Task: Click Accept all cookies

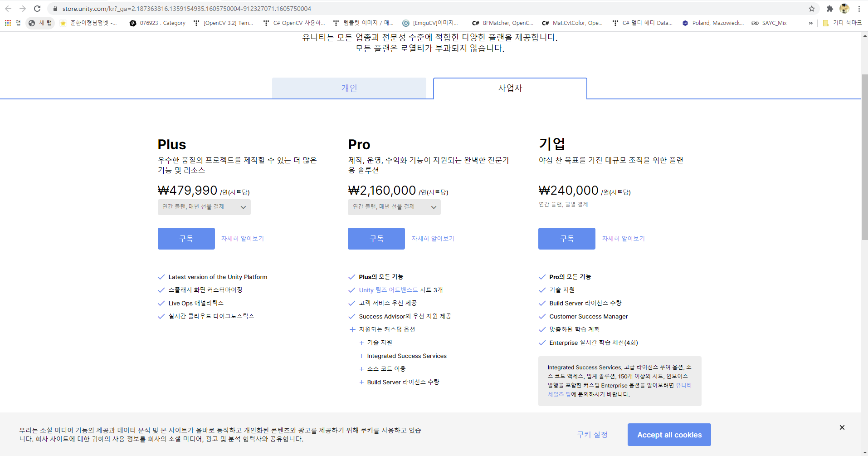Action: 669,435
